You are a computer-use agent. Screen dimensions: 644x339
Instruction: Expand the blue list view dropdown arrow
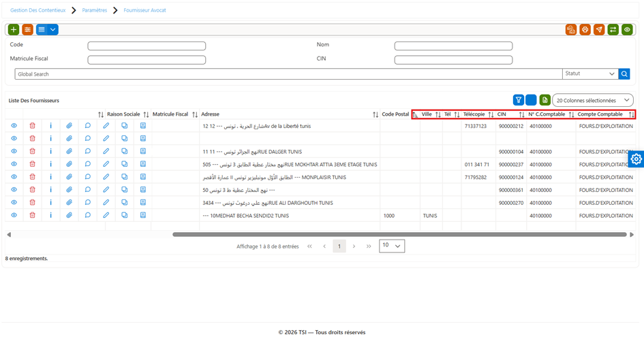(53, 29)
